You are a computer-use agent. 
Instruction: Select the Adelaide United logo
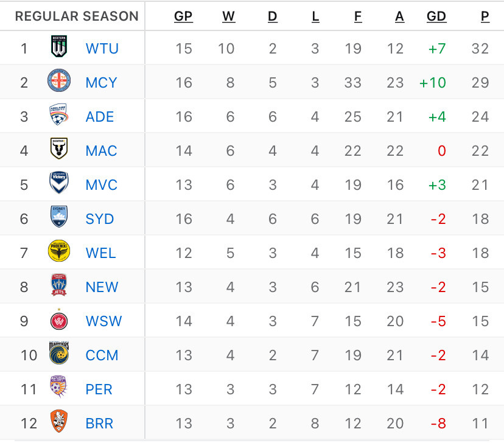(58, 114)
